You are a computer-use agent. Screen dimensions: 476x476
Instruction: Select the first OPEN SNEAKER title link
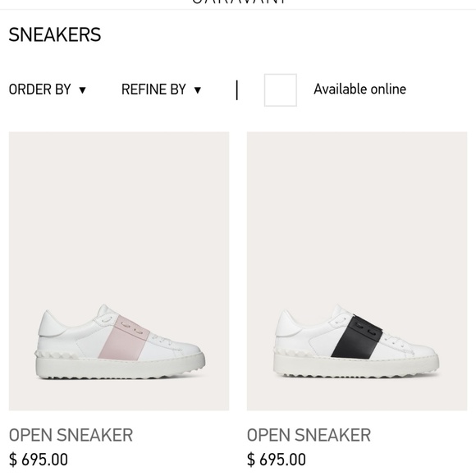(71, 435)
